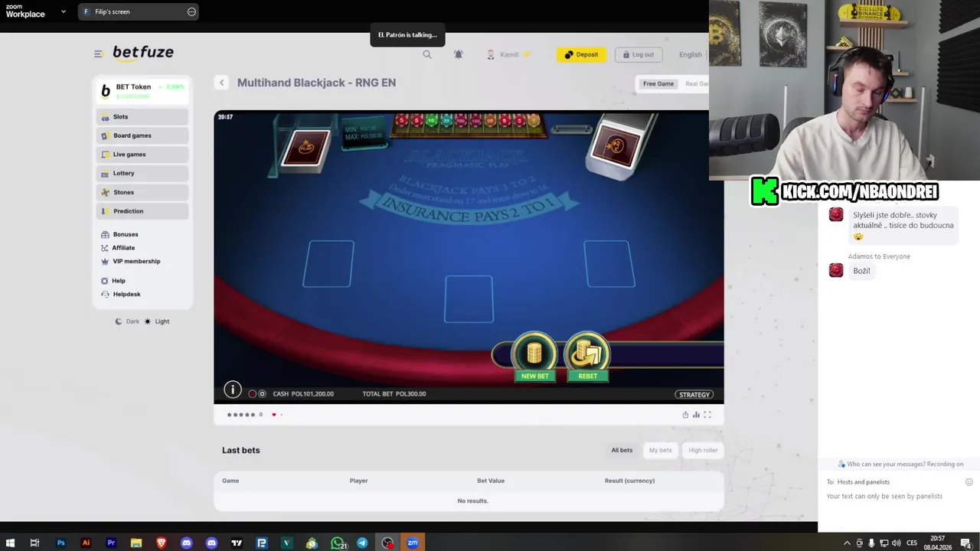Viewport: 980px width, 551px height.
Task: Open Board games category
Action: (x=142, y=135)
